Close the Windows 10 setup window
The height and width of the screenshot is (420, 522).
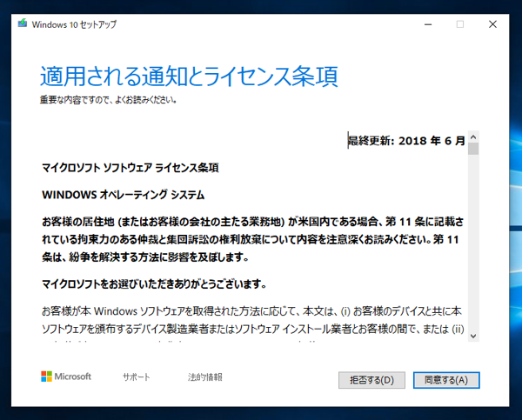pyautogui.click(x=492, y=24)
